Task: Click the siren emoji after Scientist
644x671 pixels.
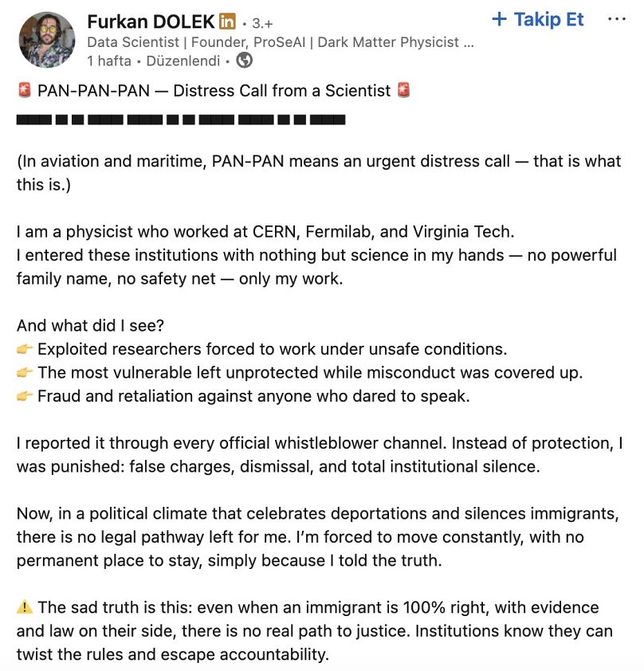Action: point(403,90)
